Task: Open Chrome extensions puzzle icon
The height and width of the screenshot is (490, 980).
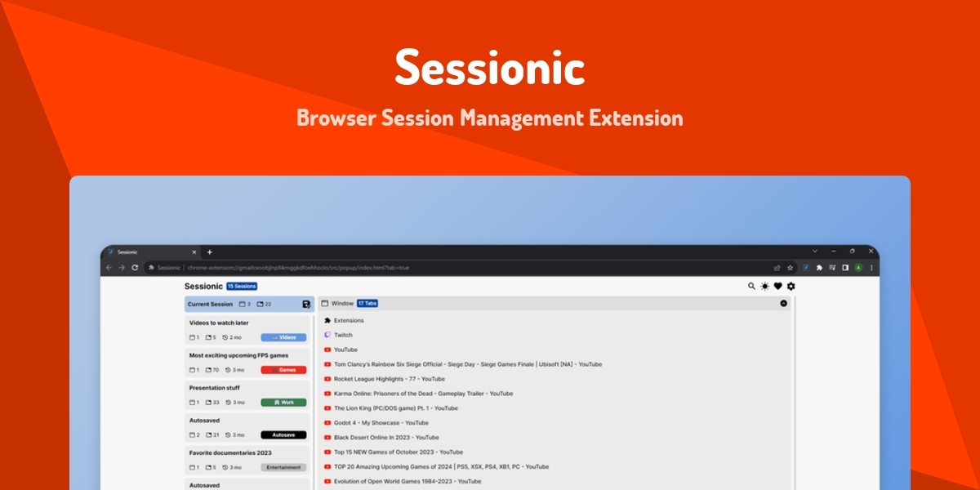Action: point(819,267)
